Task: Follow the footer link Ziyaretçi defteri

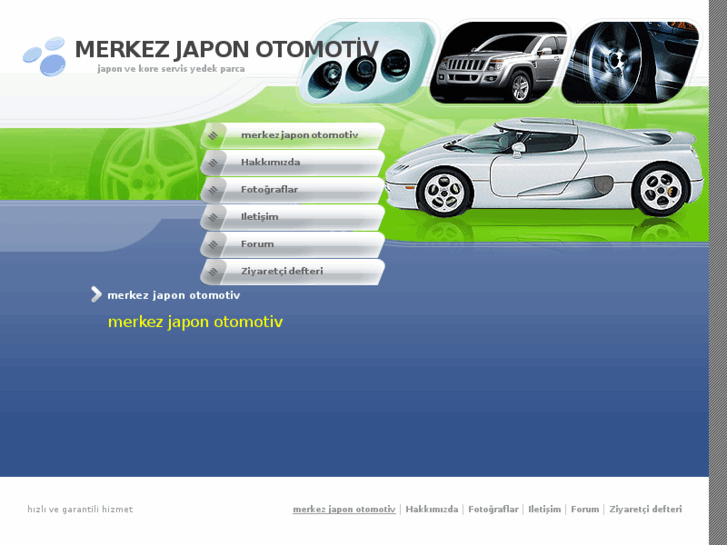Action: coord(645,509)
